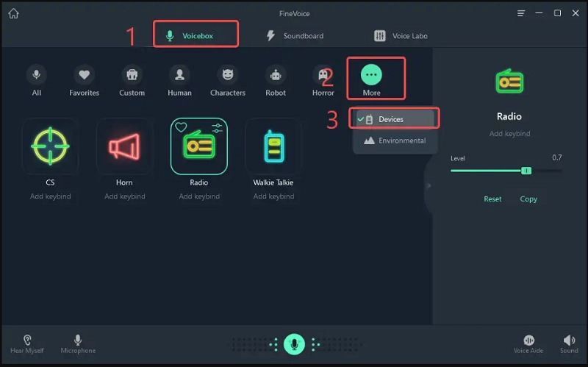Screen dimensions: 588x367
Task: Filter voices by Human category
Action: (179, 75)
